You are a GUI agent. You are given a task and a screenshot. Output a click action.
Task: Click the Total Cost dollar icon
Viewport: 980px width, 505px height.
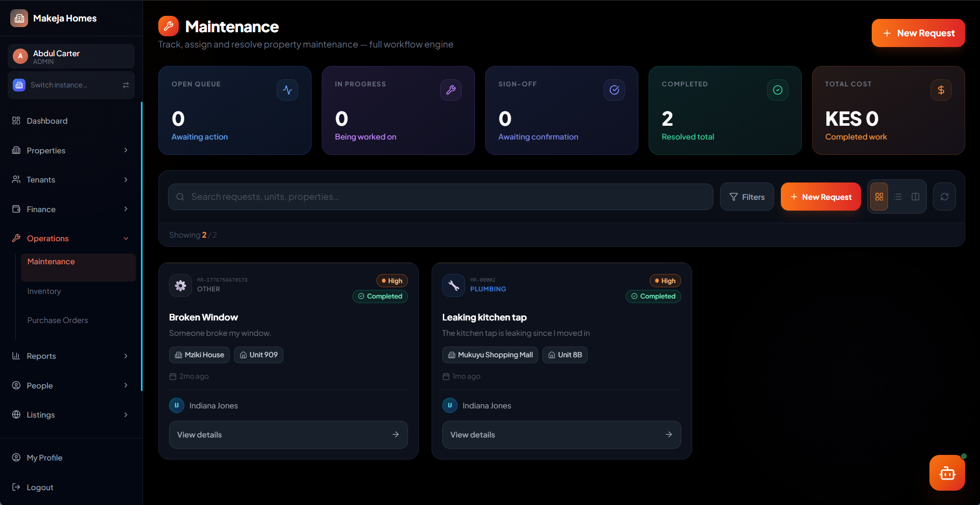click(x=941, y=90)
